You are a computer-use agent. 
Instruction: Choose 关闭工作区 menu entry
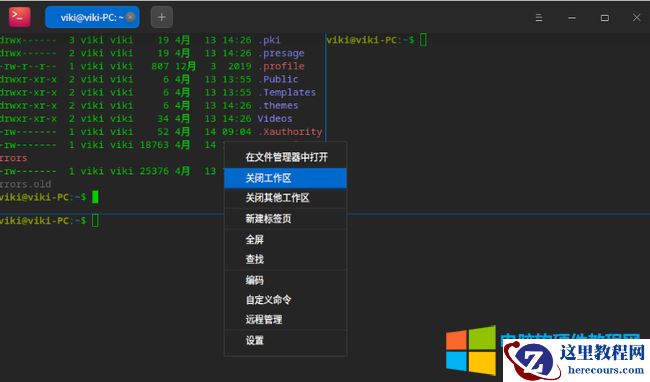[286, 178]
